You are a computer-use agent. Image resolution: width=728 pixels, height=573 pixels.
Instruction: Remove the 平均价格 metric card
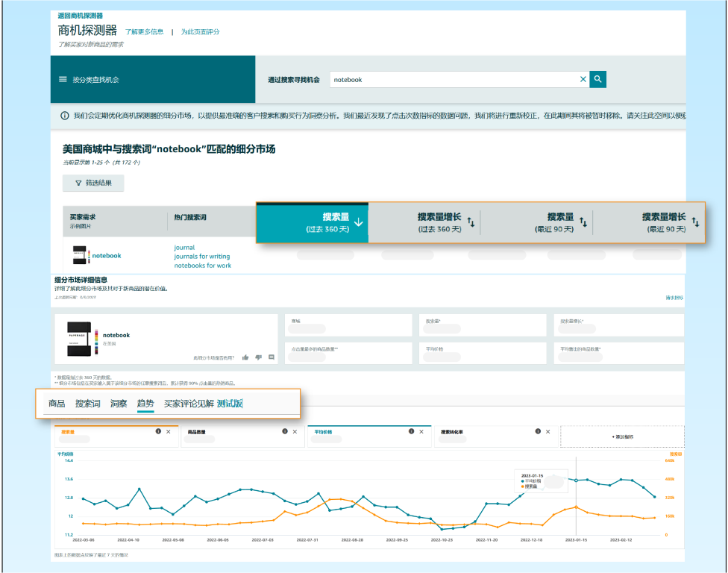coord(421,431)
